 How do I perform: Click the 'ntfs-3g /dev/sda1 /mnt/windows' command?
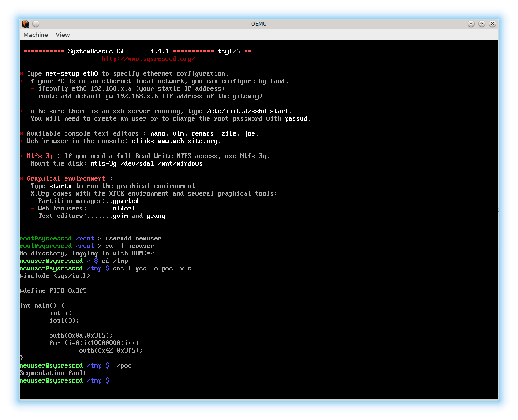[x=146, y=164]
